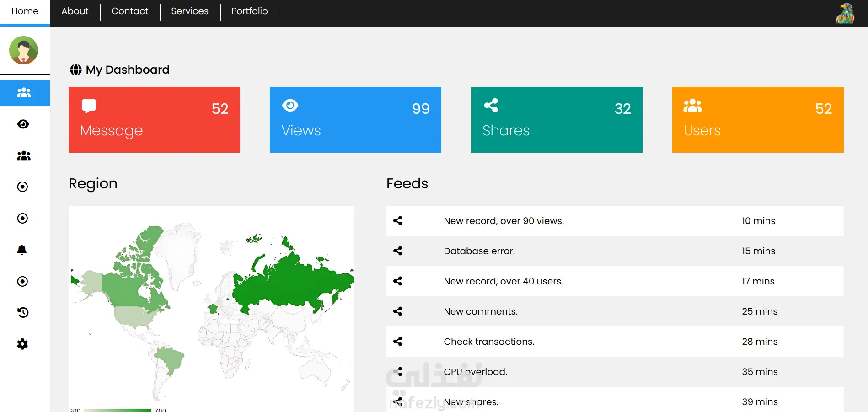This screenshot has height=412, width=868.
Task: Click the globe icon beside My Dashboard
Action: pyautogui.click(x=76, y=70)
